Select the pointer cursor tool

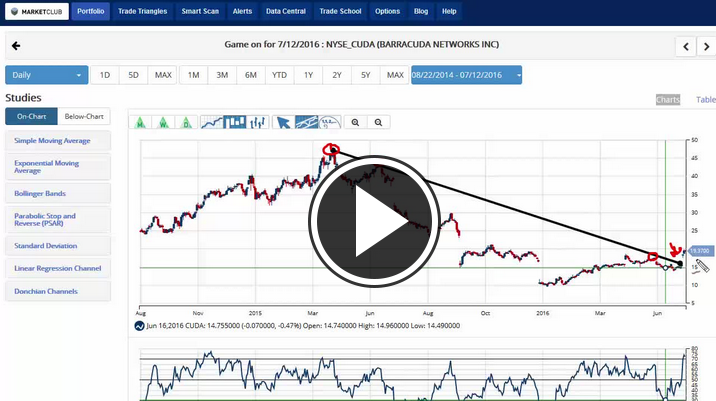pyautogui.click(x=284, y=122)
